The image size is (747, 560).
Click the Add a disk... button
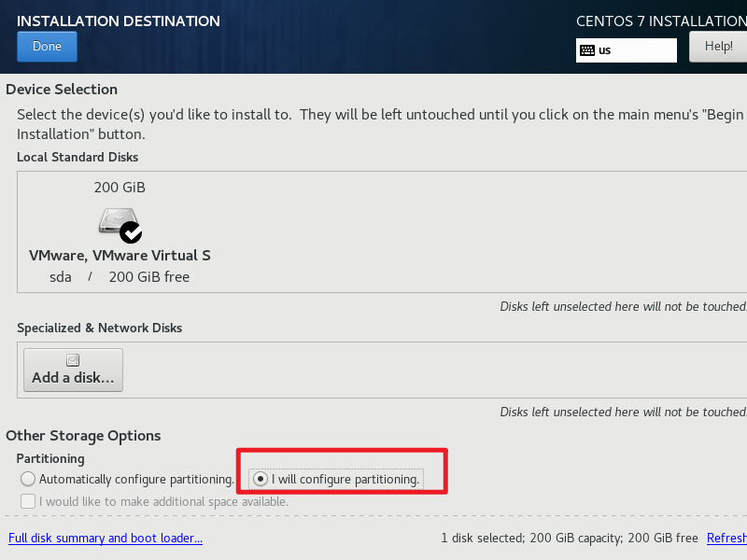click(73, 370)
